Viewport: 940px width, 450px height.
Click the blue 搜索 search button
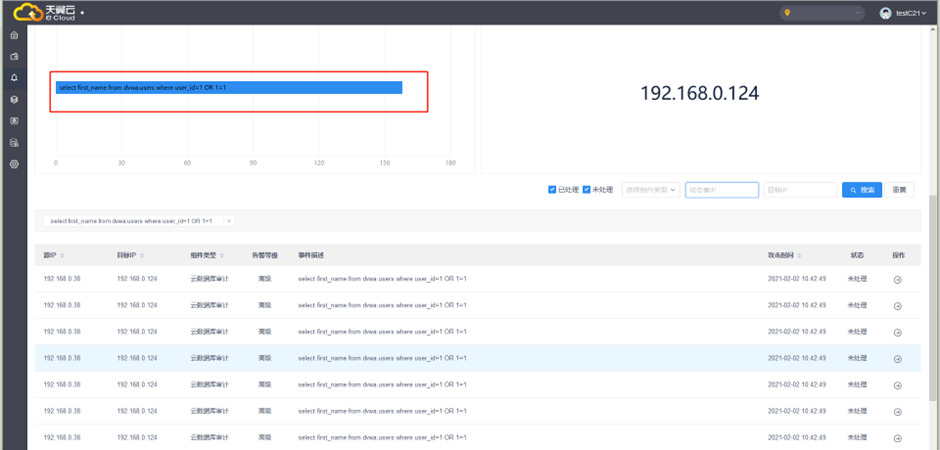[861, 190]
